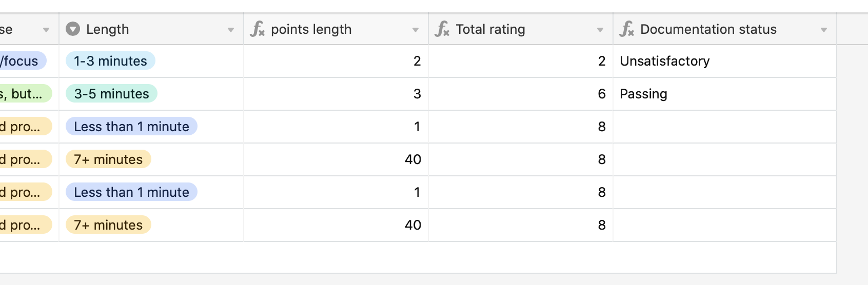
Task: Click the formula icon beside Total rating
Action: point(442,29)
